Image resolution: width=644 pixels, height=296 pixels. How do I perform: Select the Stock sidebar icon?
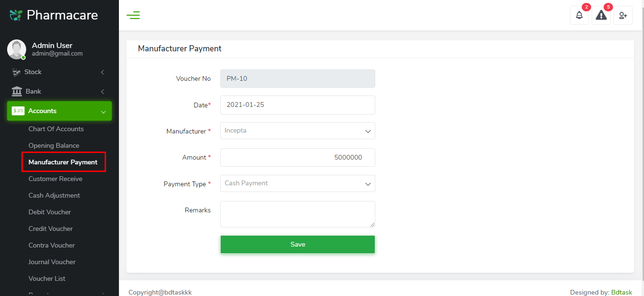click(16, 72)
